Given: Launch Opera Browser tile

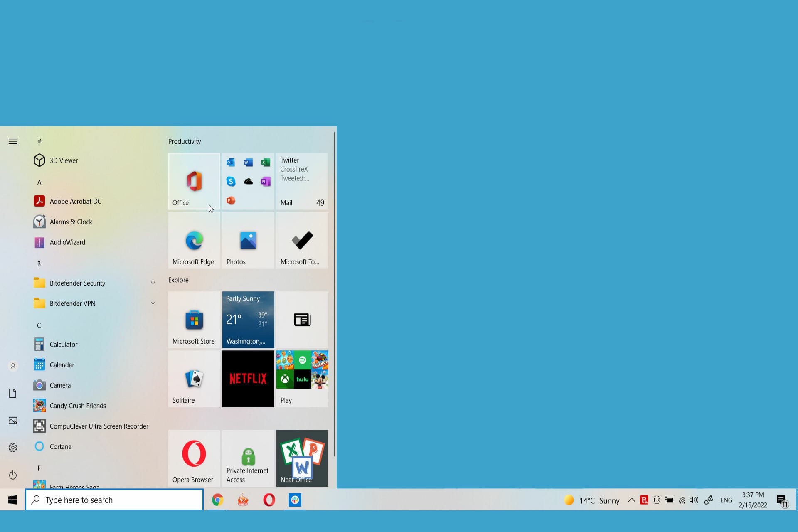Looking at the screenshot, I should 194,458.
